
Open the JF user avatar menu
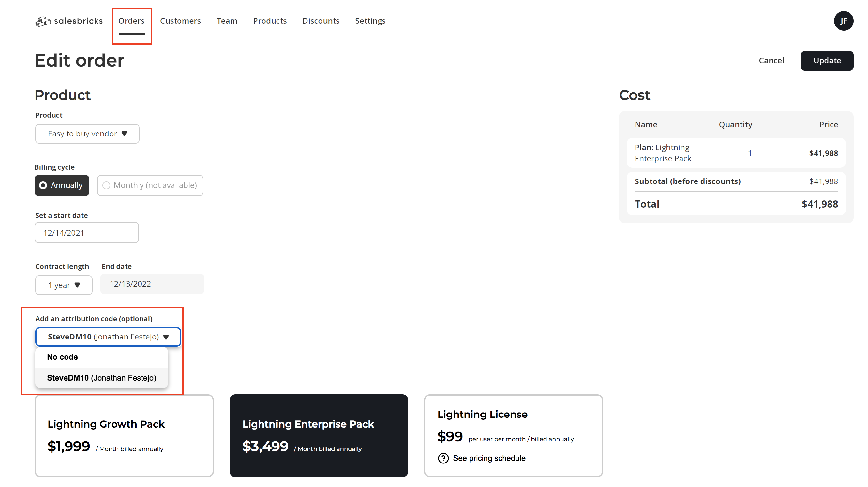coord(843,21)
